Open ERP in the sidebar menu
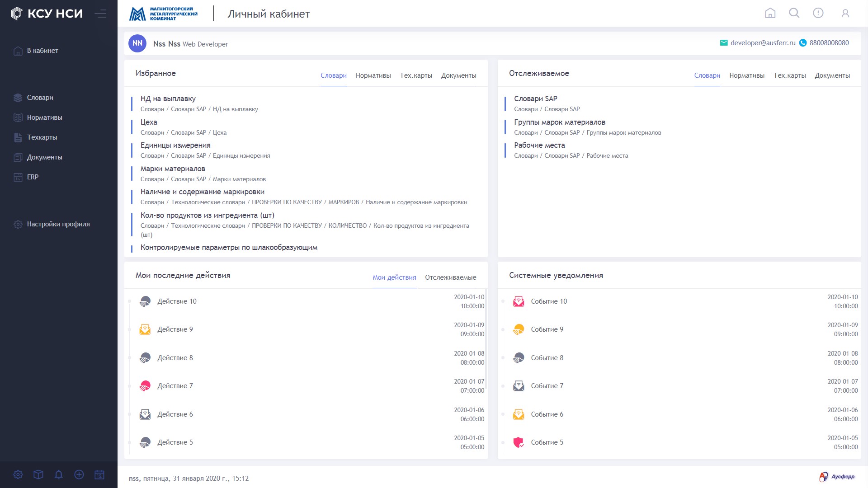The height and width of the screenshot is (488, 868). [33, 177]
